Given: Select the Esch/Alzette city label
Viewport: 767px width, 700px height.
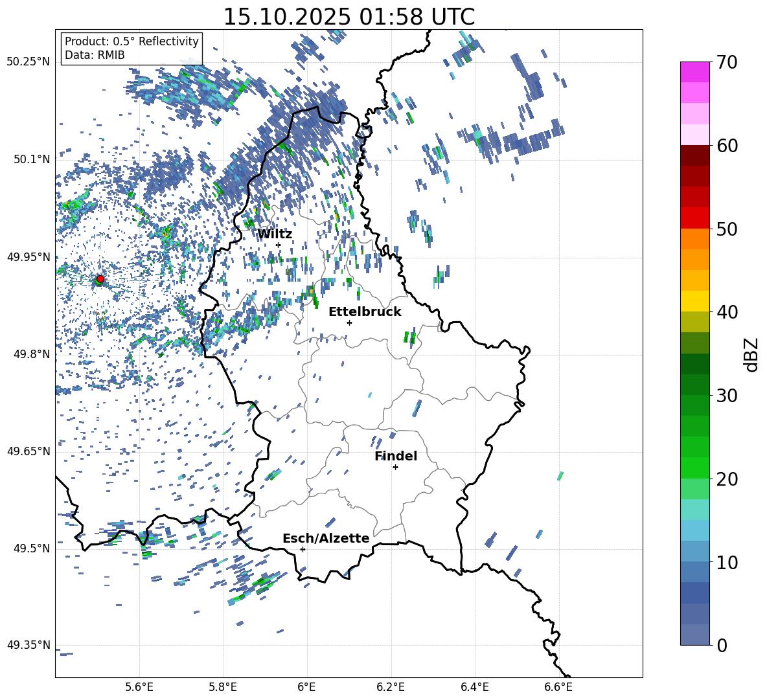Looking at the screenshot, I should [326, 538].
